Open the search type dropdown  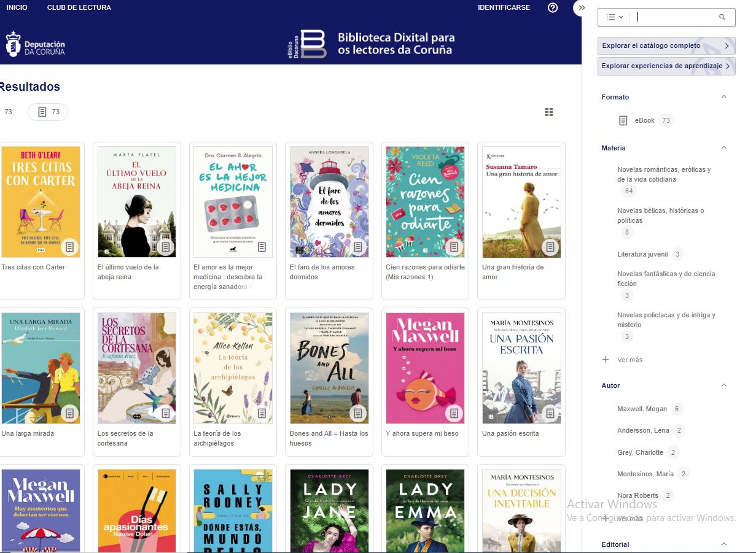pyautogui.click(x=615, y=17)
